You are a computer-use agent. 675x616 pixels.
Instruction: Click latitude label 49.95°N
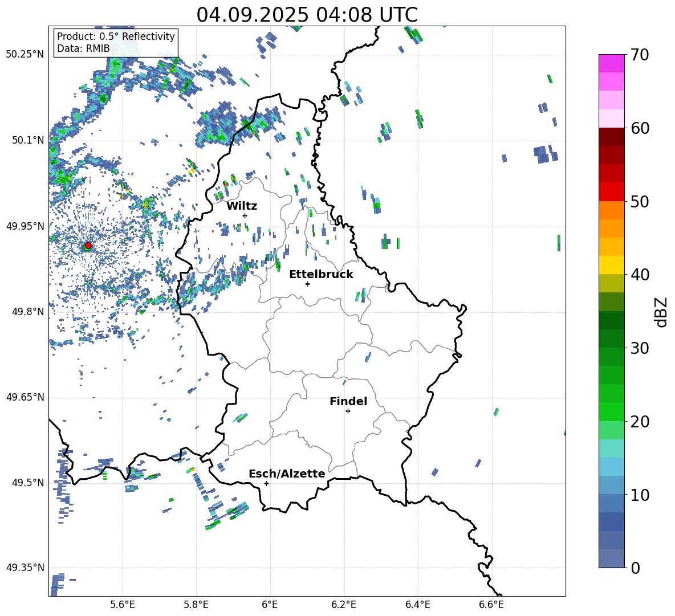pyautogui.click(x=25, y=226)
